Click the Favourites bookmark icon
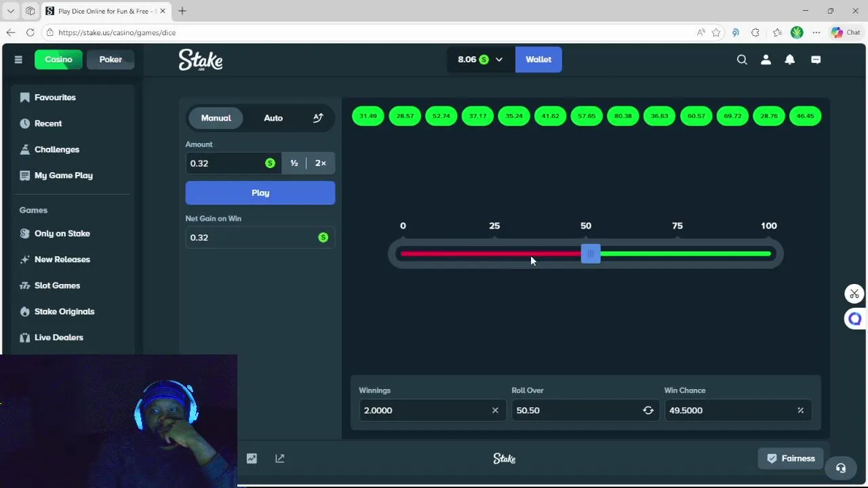The width and height of the screenshot is (868, 488). tap(25, 98)
